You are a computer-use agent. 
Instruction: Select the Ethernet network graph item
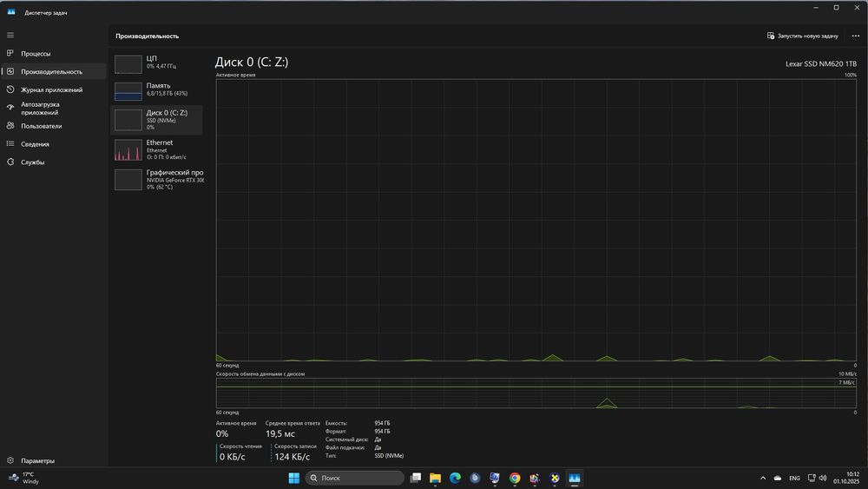tap(157, 149)
